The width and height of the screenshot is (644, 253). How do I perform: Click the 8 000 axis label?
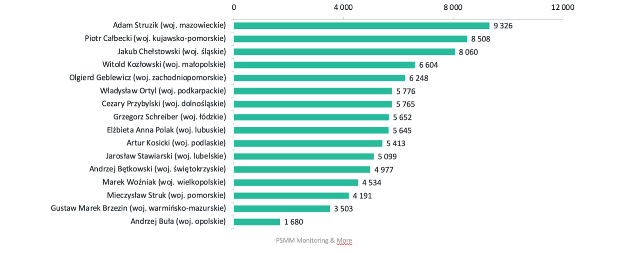pyautogui.click(x=453, y=7)
